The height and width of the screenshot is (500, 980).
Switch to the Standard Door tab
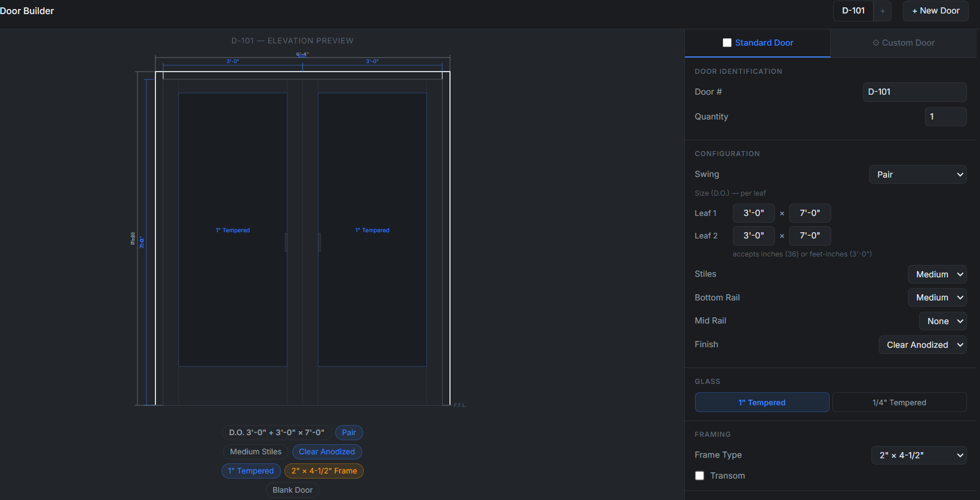[758, 43]
